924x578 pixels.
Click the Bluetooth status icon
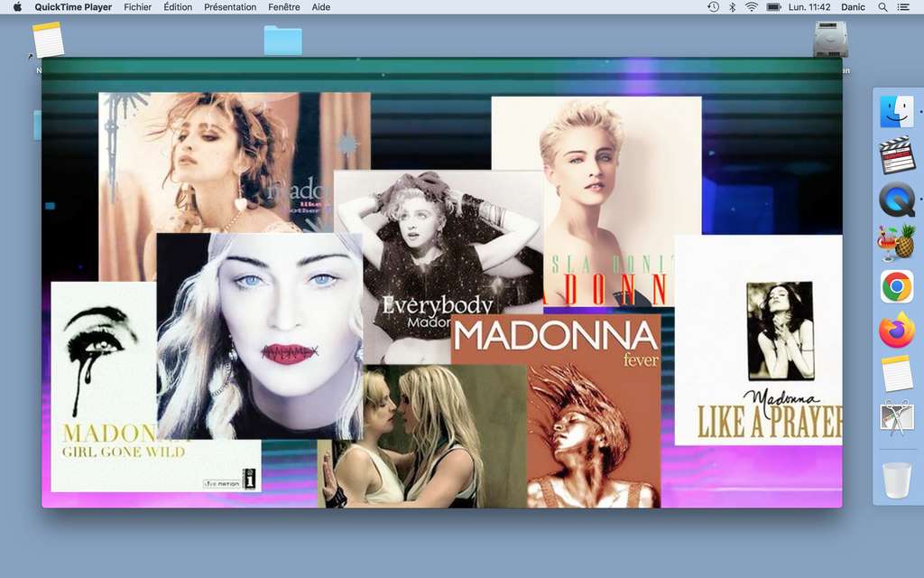point(732,7)
